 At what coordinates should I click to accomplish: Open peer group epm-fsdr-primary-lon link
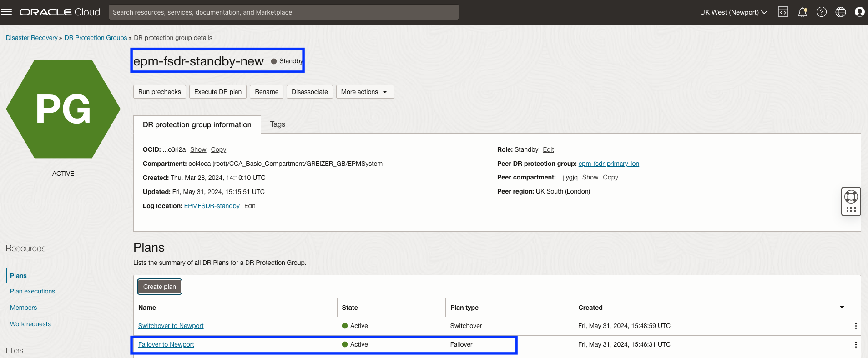point(609,164)
